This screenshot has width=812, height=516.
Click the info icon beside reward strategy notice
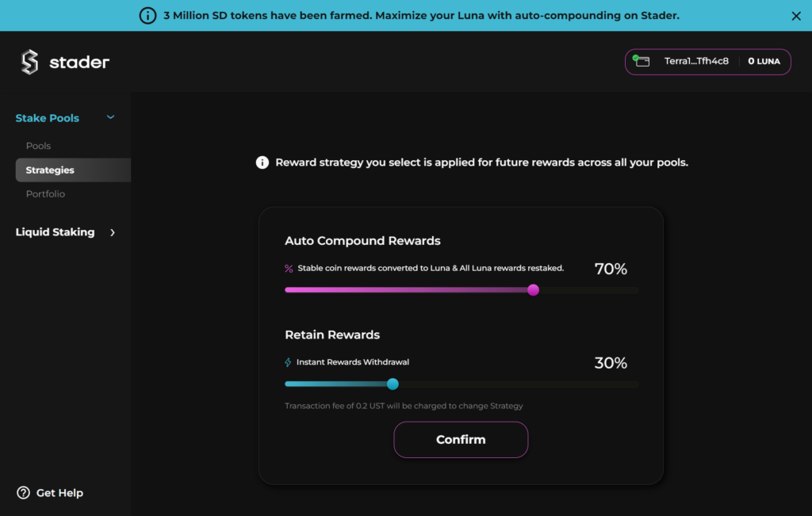pyautogui.click(x=262, y=162)
